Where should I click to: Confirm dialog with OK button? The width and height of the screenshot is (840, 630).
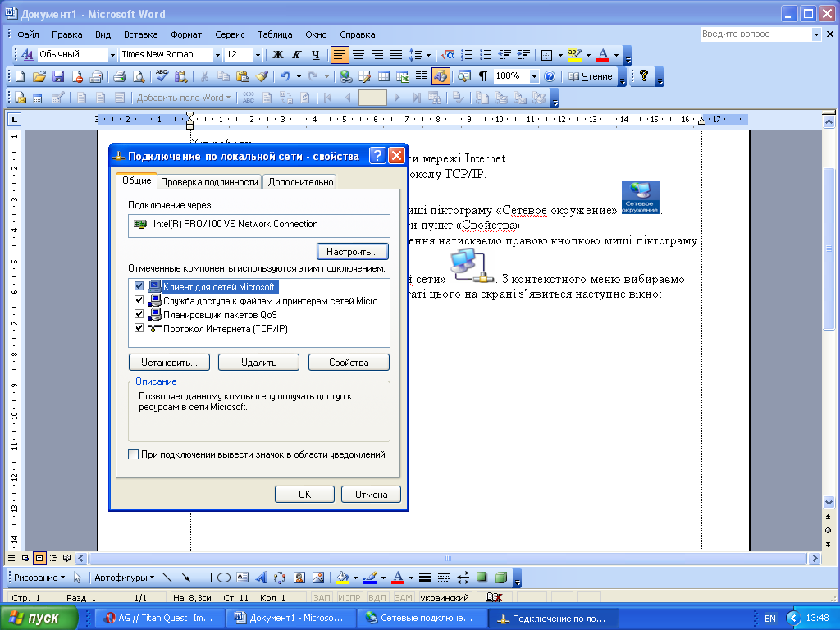click(x=305, y=495)
